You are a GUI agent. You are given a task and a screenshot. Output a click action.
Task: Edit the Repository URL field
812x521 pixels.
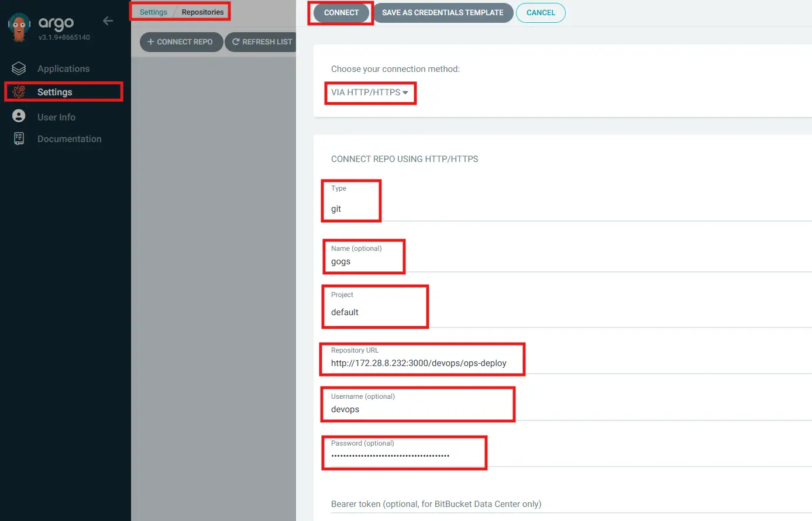422,363
